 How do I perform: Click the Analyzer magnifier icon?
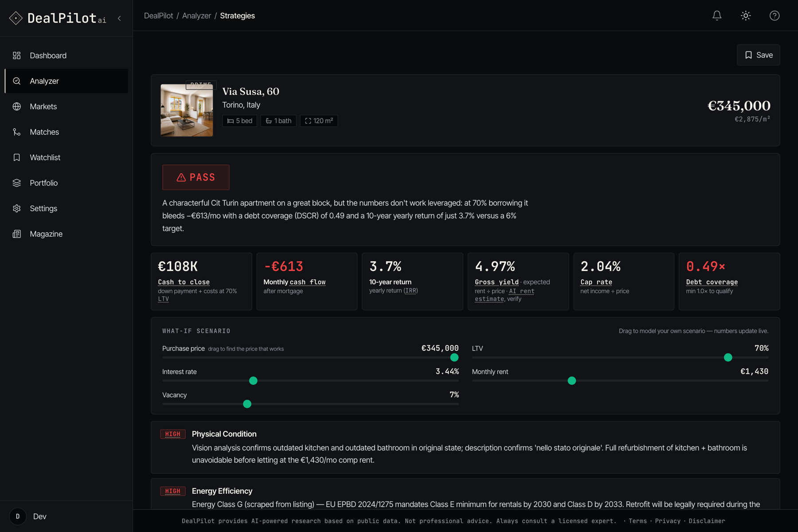click(x=17, y=81)
